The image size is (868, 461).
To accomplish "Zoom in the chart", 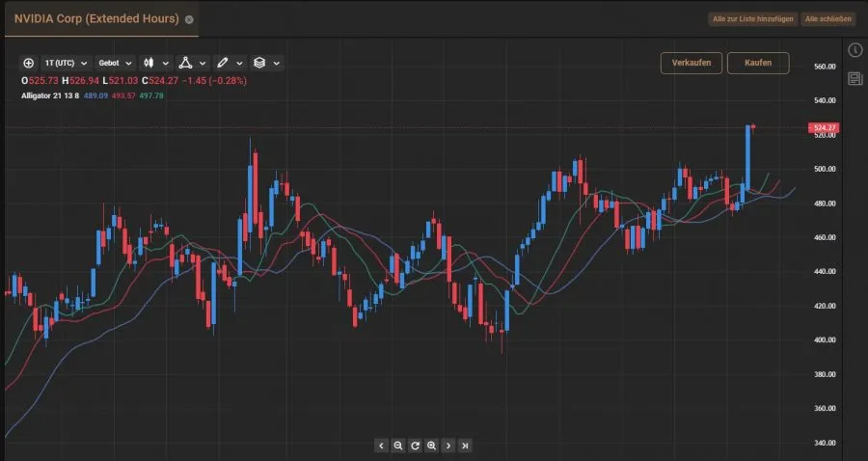I will tap(432, 446).
